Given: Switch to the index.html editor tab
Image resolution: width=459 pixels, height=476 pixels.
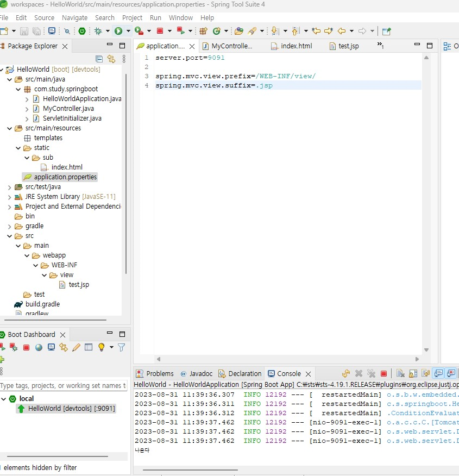Looking at the screenshot, I should point(292,46).
